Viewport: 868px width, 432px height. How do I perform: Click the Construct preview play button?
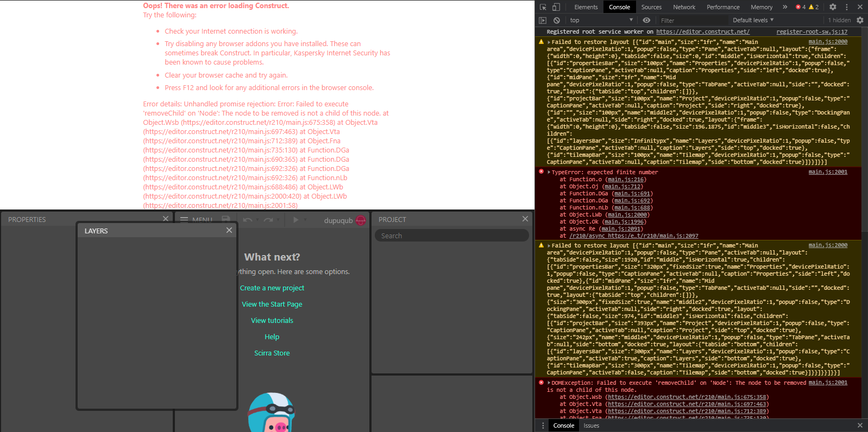pyautogui.click(x=296, y=220)
